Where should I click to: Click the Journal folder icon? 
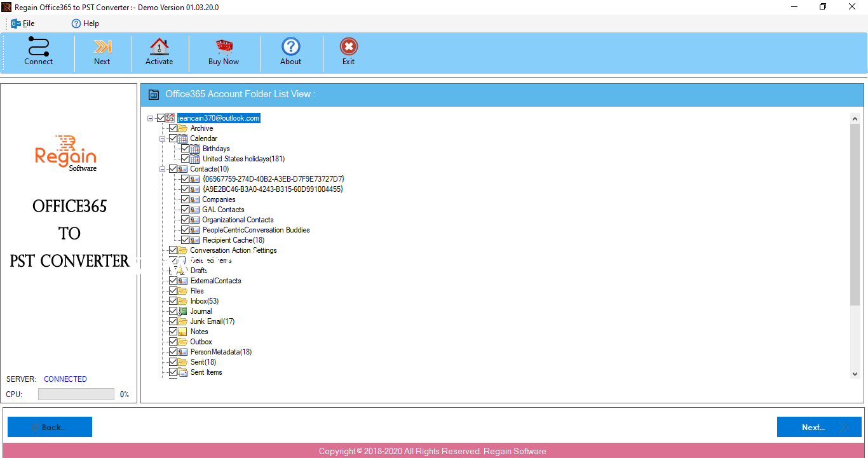coord(183,311)
